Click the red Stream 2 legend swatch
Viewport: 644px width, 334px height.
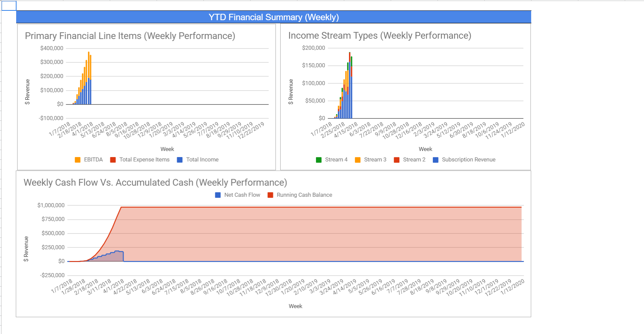[397, 160]
